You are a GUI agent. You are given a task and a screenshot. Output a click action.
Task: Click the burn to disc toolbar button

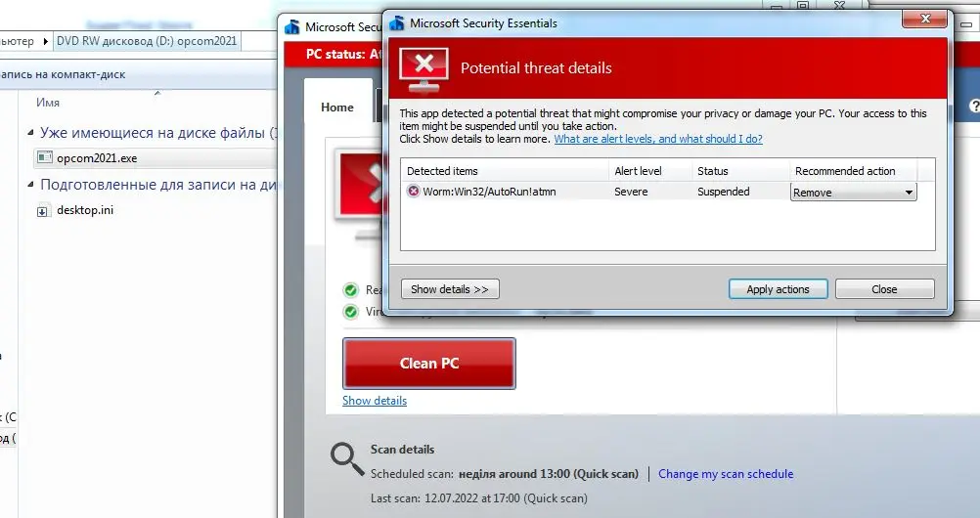63,74
